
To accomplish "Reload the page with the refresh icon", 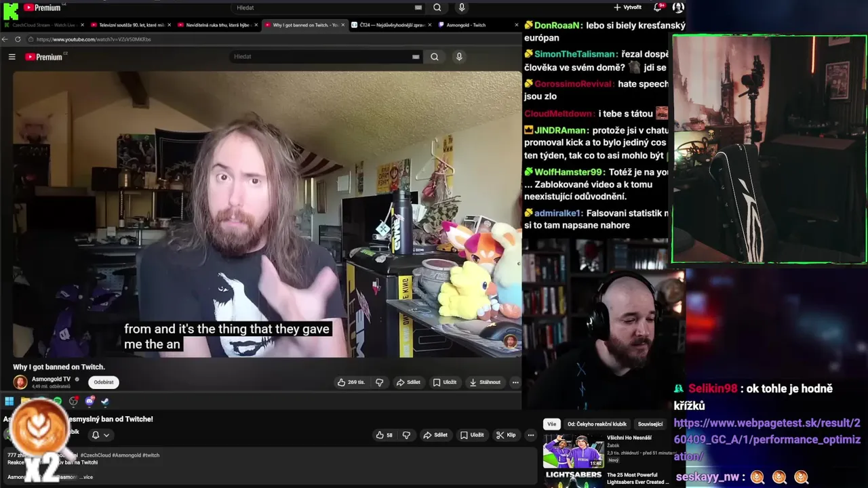I will [18, 39].
